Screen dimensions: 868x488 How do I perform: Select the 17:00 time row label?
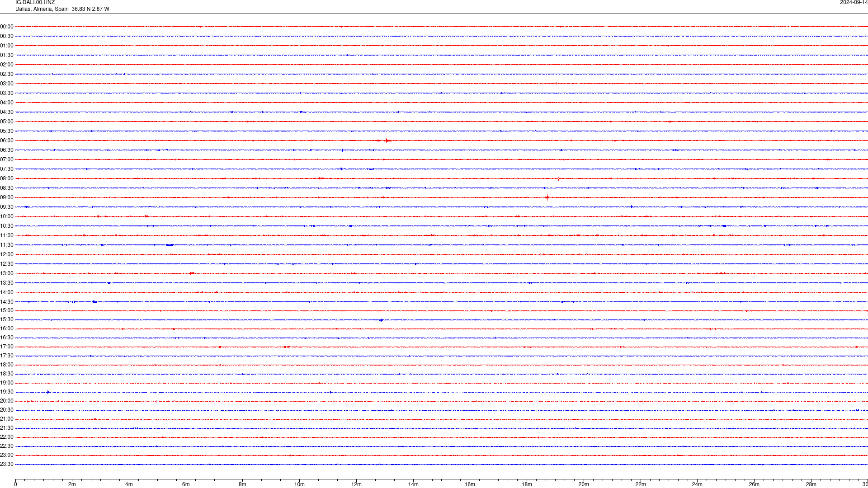(x=7, y=347)
